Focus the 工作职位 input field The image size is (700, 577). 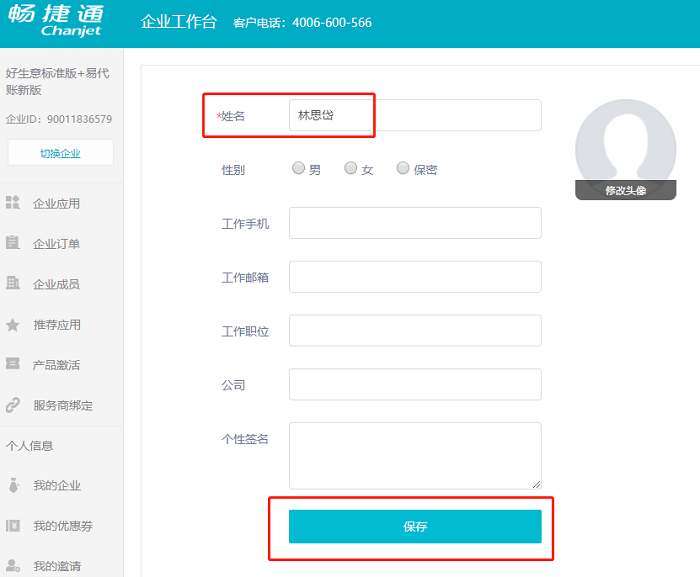click(x=415, y=330)
